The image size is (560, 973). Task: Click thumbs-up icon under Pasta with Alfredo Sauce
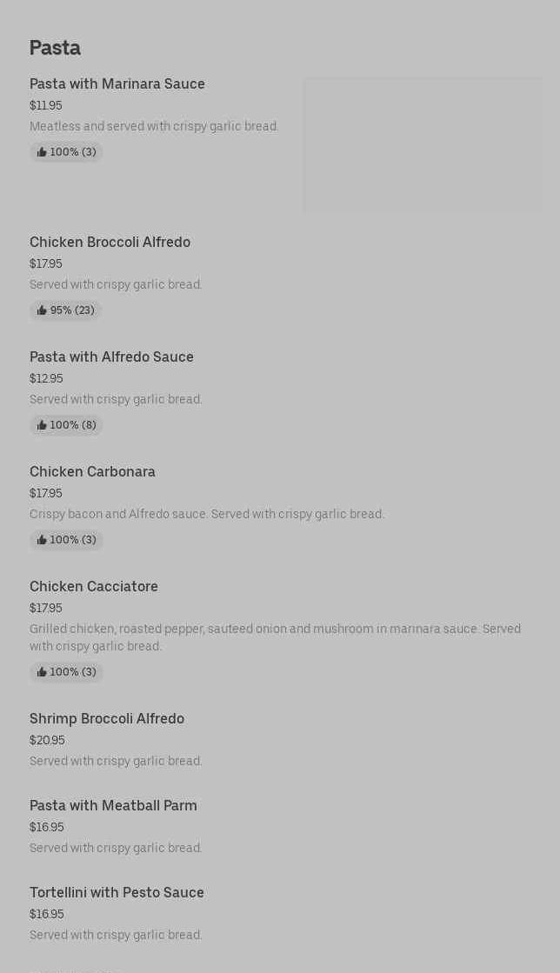42,425
